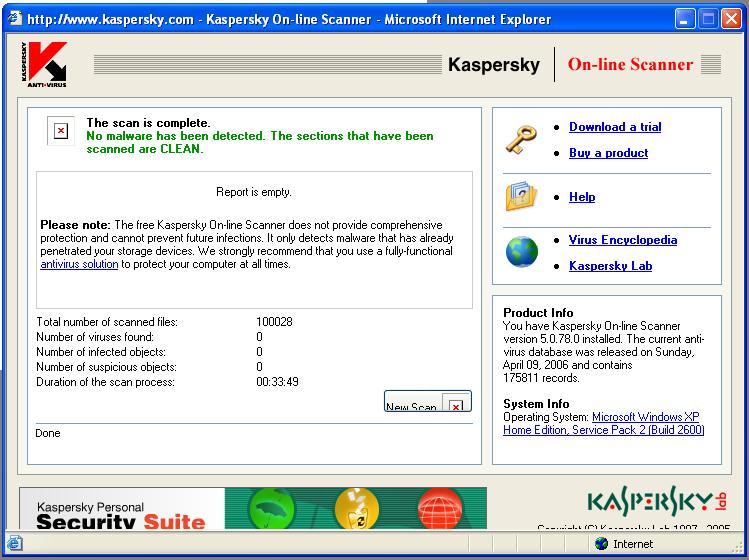Open the Buy a product link
This screenshot has width=749, height=560.
(x=608, y=153)
